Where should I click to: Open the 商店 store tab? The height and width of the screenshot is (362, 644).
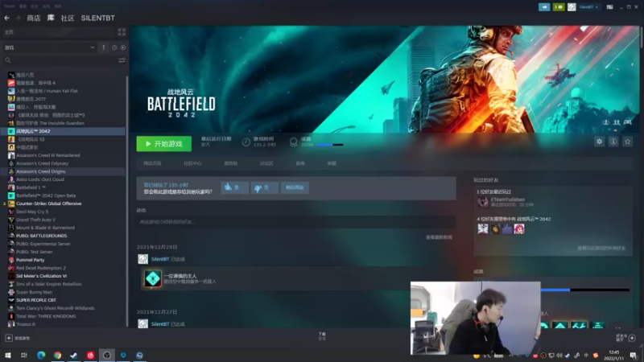point(34,18)
